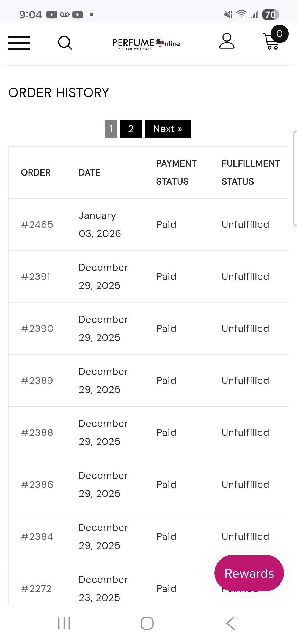297x644 pixels.
Task: Click the Next » pagination button
Action: [168, 129]
